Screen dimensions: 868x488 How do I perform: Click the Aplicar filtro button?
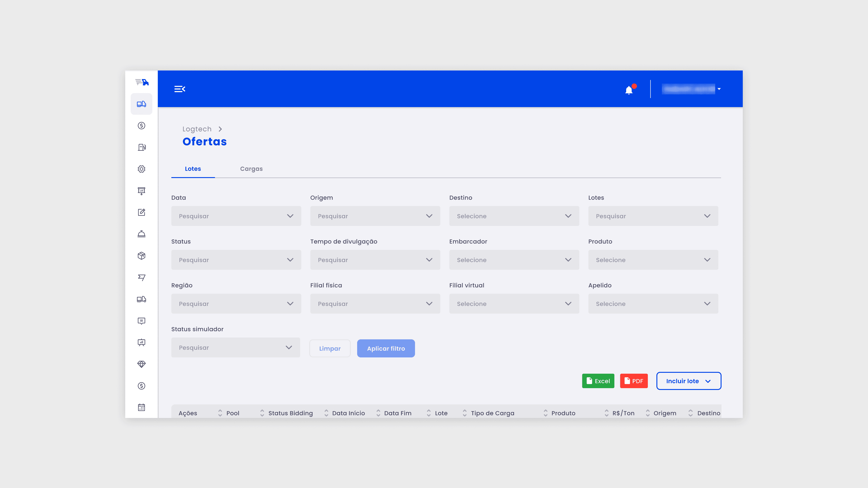click(x=386, y=349)
